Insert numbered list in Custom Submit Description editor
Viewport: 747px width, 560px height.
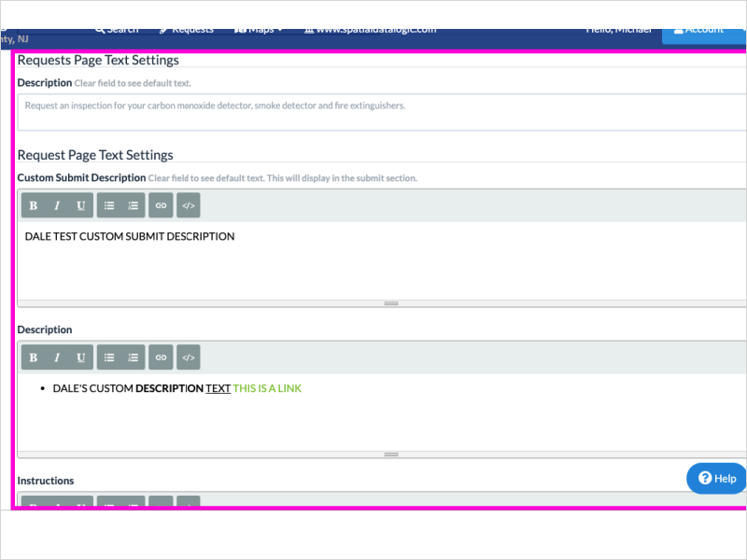pos(133,205)
